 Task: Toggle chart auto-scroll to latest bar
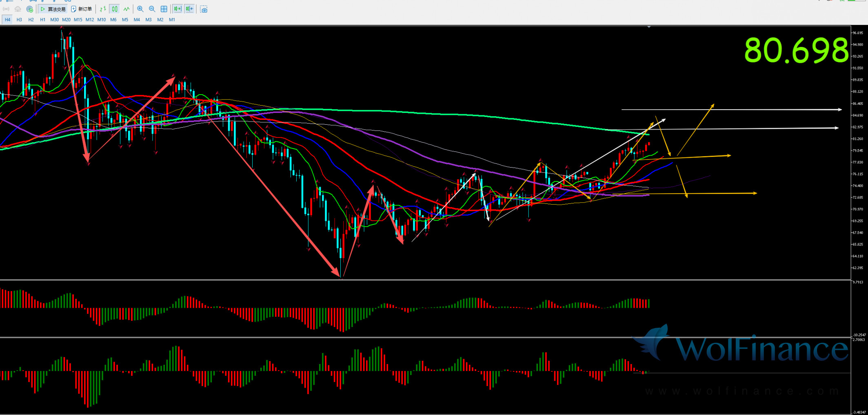click(x=178, y=9)
